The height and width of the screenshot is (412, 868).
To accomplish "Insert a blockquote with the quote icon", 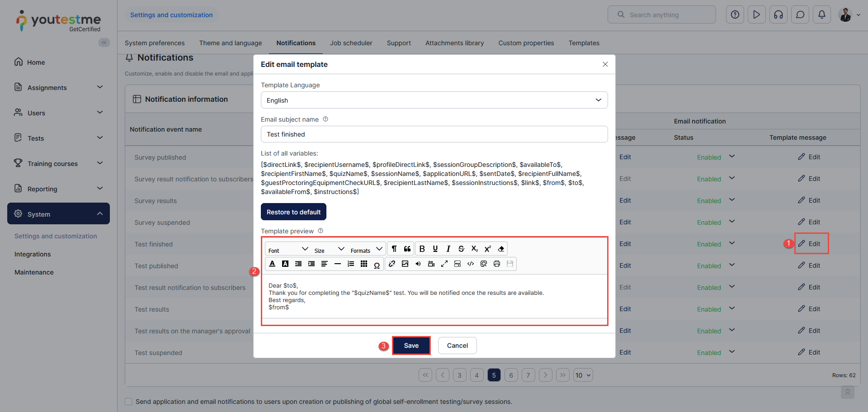I will click(407, 249).
